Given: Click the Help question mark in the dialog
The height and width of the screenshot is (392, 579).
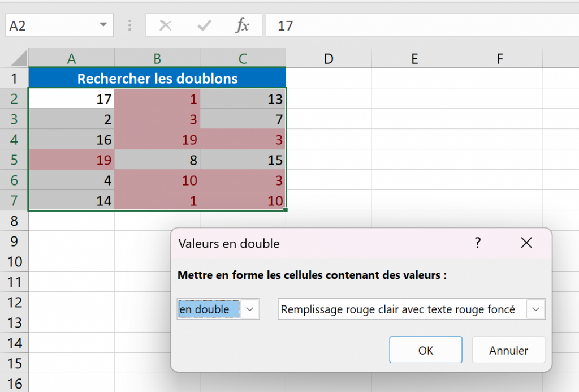Looking at the screenshot, I should click(478, 243).
